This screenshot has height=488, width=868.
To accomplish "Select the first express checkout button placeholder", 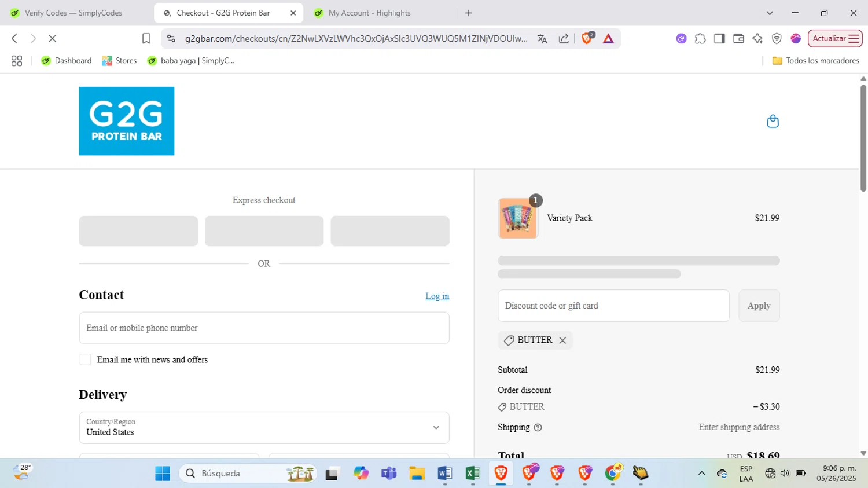I will click(x=138, y=231).
